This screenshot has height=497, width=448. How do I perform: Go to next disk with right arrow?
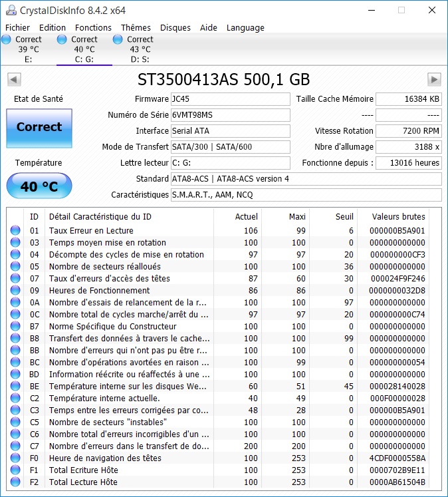click(434, 79)
